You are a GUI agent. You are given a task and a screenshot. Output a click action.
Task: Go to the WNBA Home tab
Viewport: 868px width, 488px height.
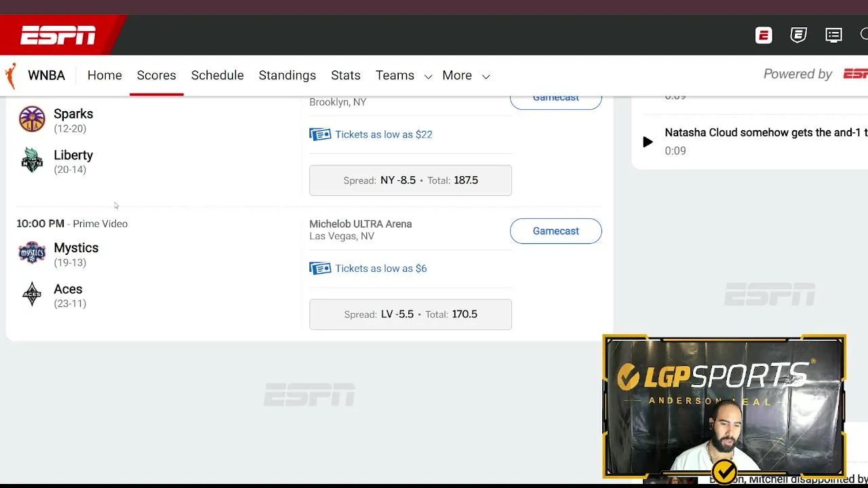click(104, 75)
